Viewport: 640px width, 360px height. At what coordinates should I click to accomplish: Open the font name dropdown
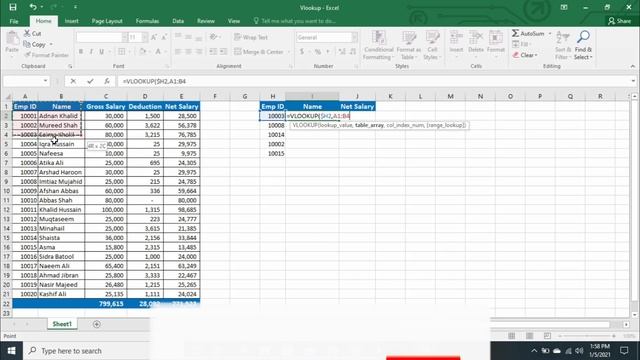point(124,37)
